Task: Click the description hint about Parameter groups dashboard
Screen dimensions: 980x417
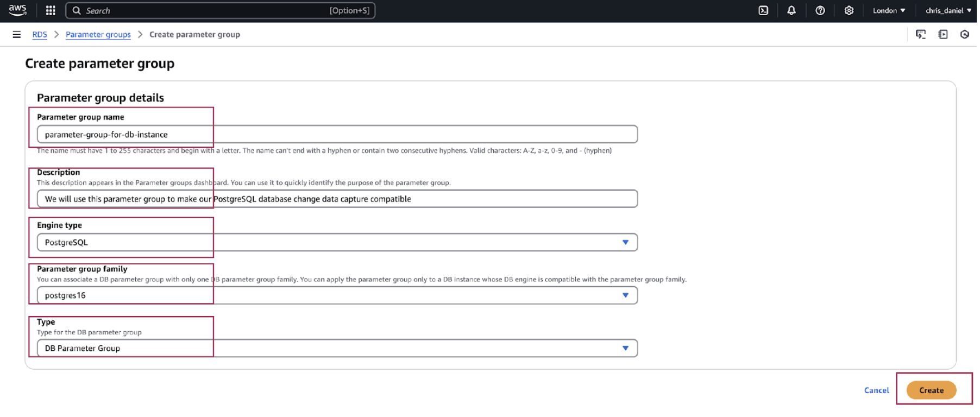Action: 244,182
